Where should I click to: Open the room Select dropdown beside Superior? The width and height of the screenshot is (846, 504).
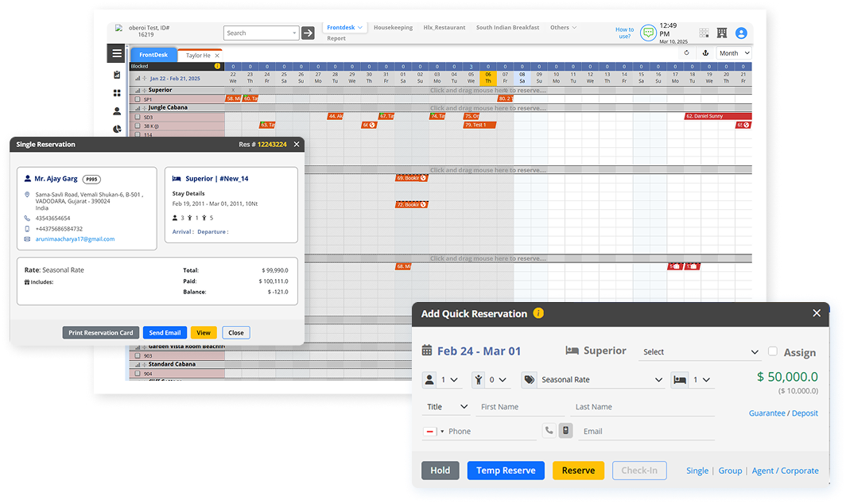coord(700,352)
